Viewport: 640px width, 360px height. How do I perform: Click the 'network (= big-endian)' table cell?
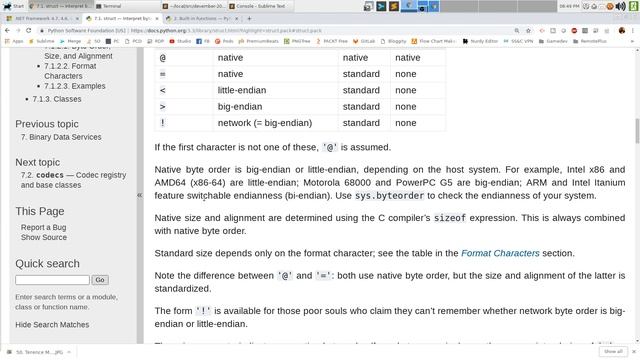coord(276,123)
